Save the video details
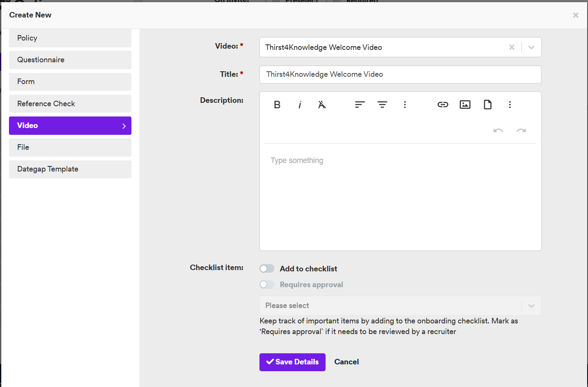 (292, 362)
